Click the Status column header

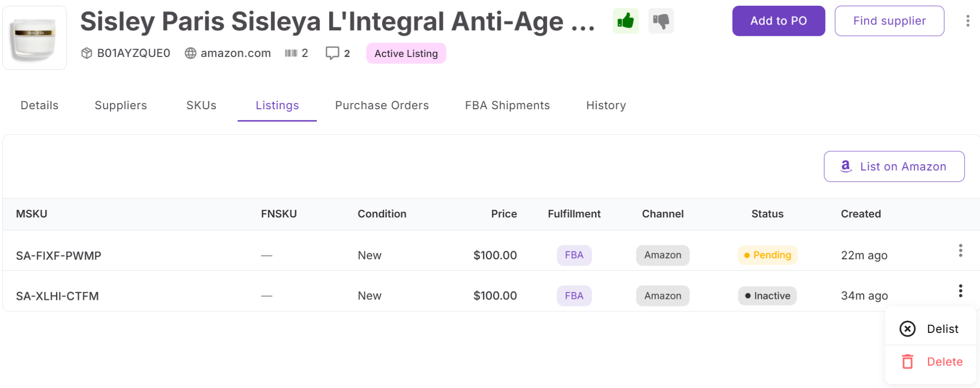pyautogui.click(x=768, y=214)
